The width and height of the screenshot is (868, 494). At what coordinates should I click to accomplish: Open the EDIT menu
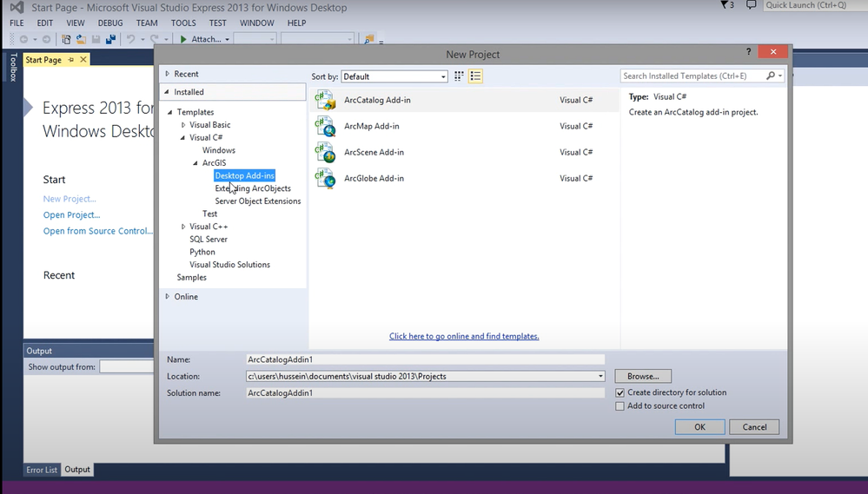click(x=45, y=23)
